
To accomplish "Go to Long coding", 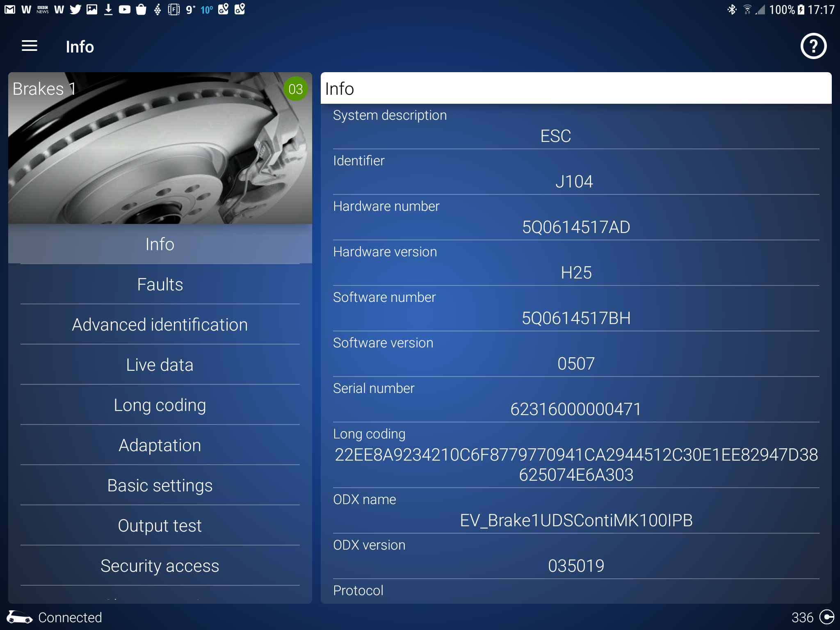I will click(160, 405).
